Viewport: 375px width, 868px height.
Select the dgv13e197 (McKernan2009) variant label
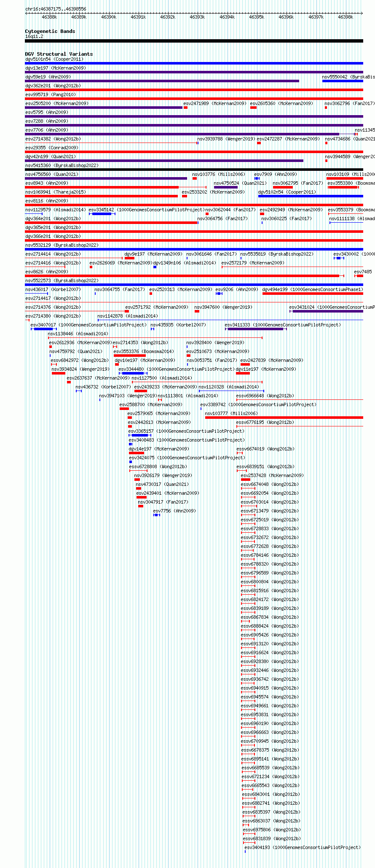click(56, 68)
